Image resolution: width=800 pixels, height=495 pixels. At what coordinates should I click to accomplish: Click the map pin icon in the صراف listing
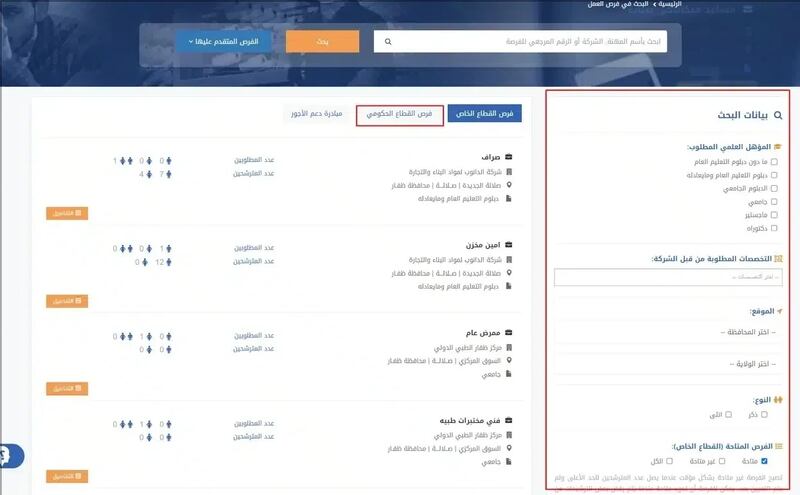pos(509,185)
